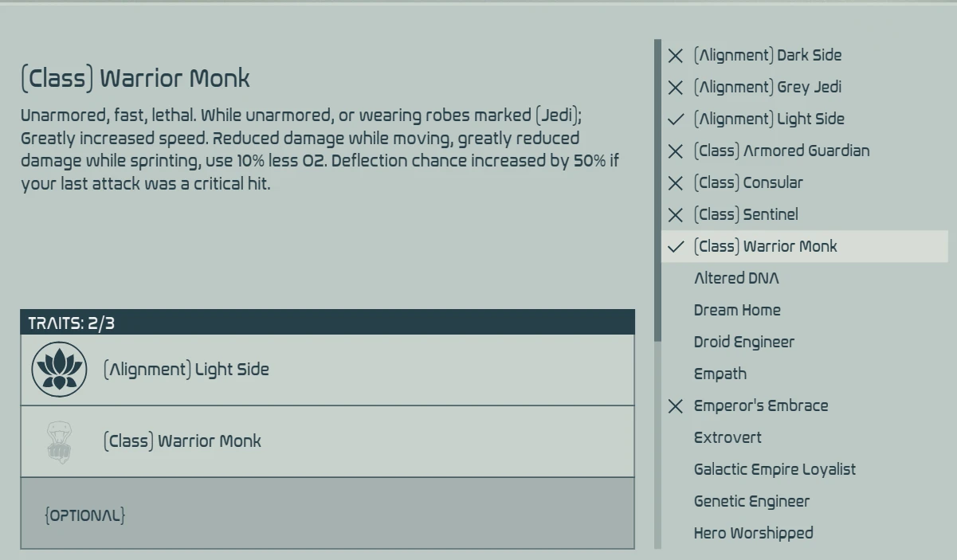Image resolution: width=957 pixels, height=560 pixels.
Task: Click the X mark beside Armored Guardian
Action: click(x=676, y=151)
